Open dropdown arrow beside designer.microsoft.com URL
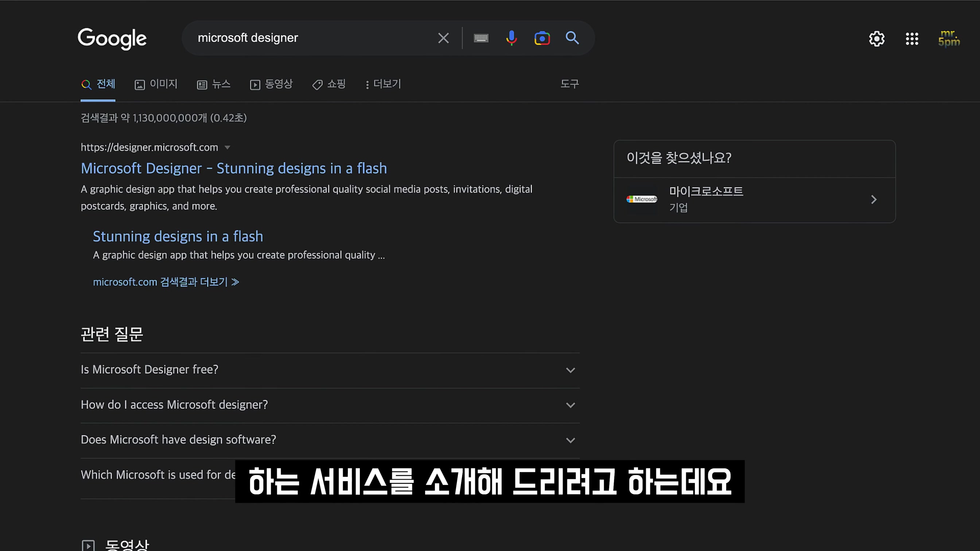 click(227, 148)
